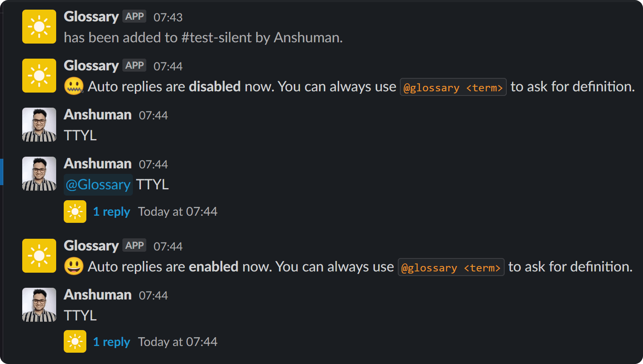
Task: Open Glossary app profile from second message icon
Action: pyautogui.click(x=39, y=75)
